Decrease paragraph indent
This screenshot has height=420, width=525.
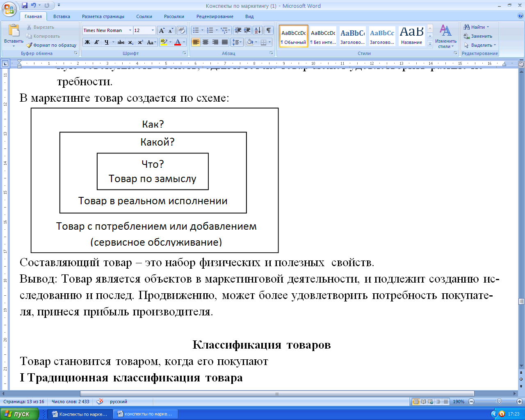[238, 30]
